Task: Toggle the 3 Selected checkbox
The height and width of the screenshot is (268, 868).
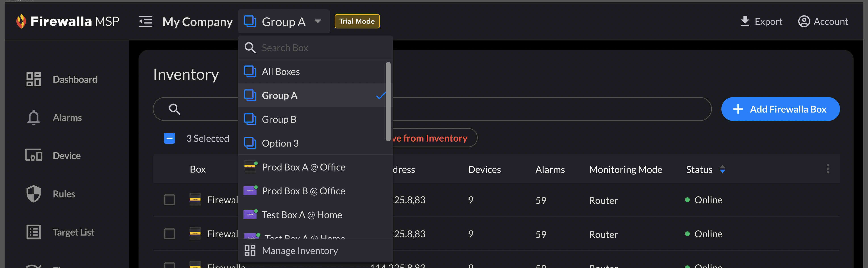Action: [170, 138]
